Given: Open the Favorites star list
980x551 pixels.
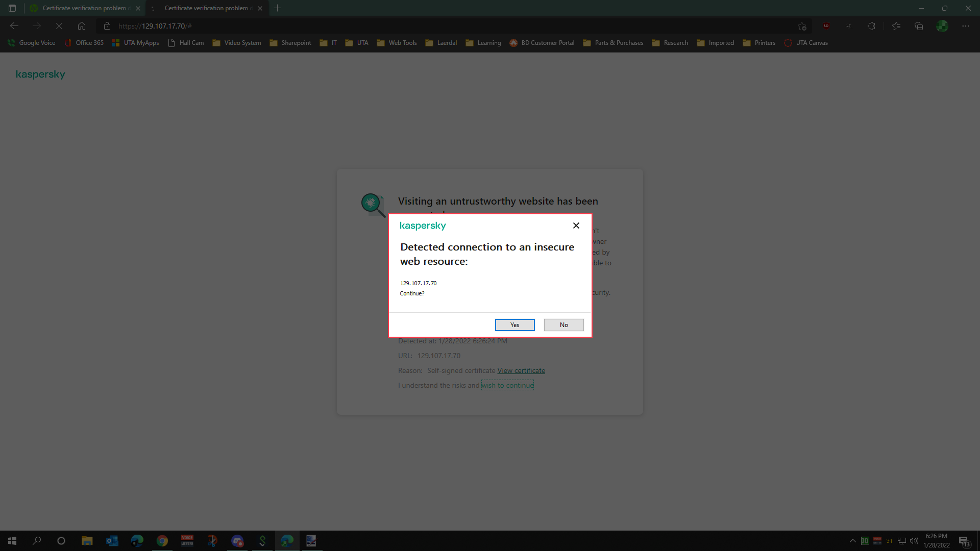Looking at the screenshot, I should [x=896, y=26].
